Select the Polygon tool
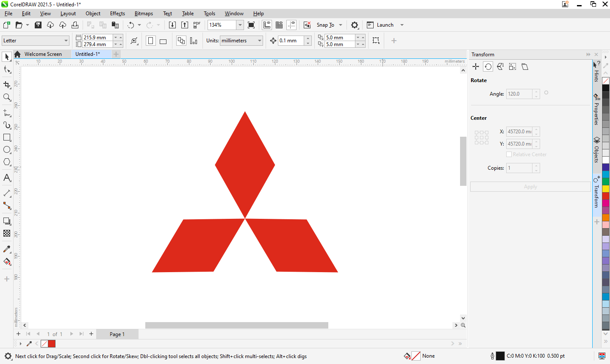The width and height of the screenshot is (610, 364). tap(7, 162)
